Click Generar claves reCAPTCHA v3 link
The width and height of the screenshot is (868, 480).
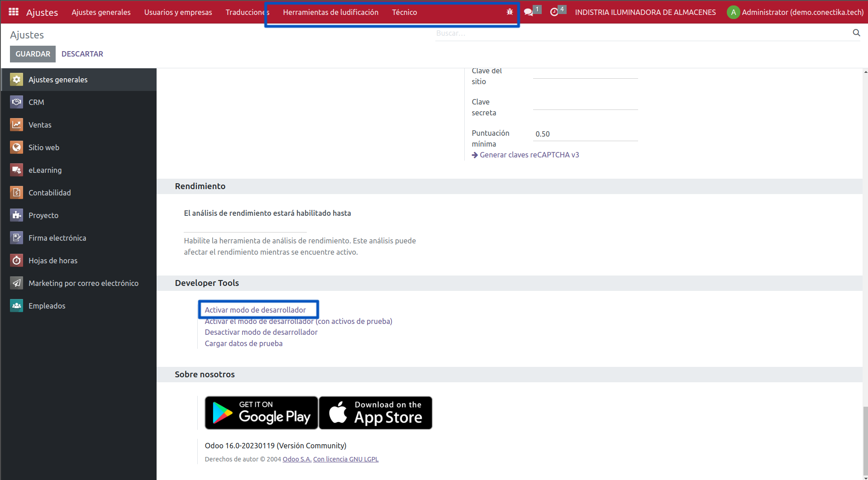(529, 155)
